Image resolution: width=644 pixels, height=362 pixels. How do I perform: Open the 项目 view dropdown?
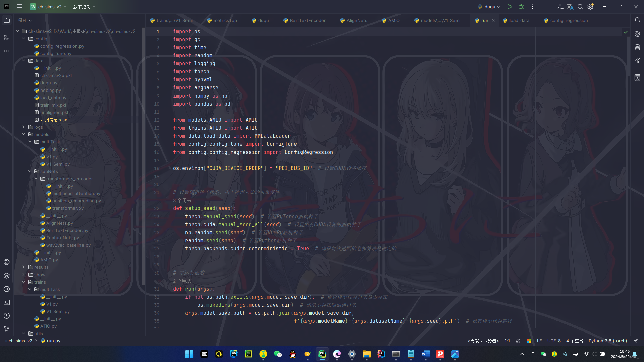point(25,20)
